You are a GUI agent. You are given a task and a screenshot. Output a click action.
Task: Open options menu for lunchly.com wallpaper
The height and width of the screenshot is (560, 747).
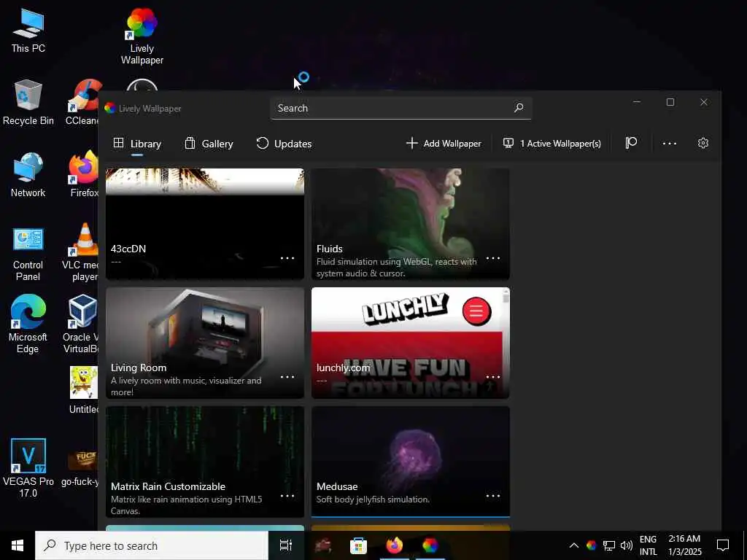(493, 377)
